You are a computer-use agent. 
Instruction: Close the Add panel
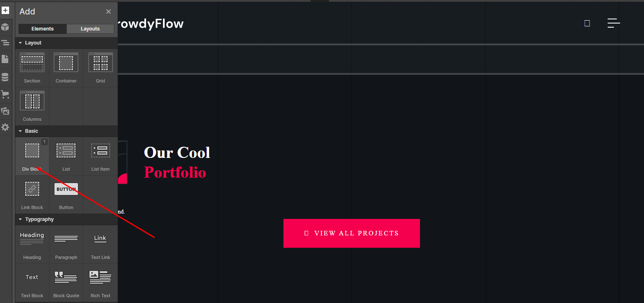[x=109, y=12]
